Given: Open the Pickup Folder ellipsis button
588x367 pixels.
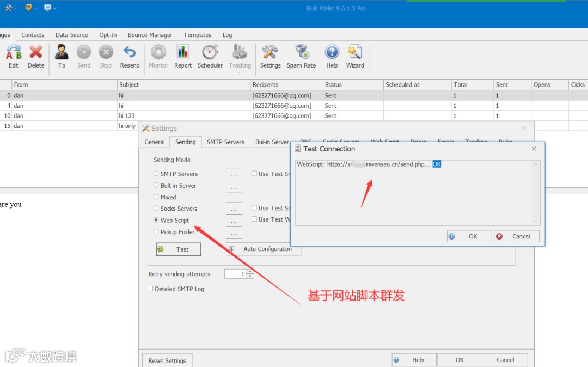Looking at the screenshot, I should 234,233.
